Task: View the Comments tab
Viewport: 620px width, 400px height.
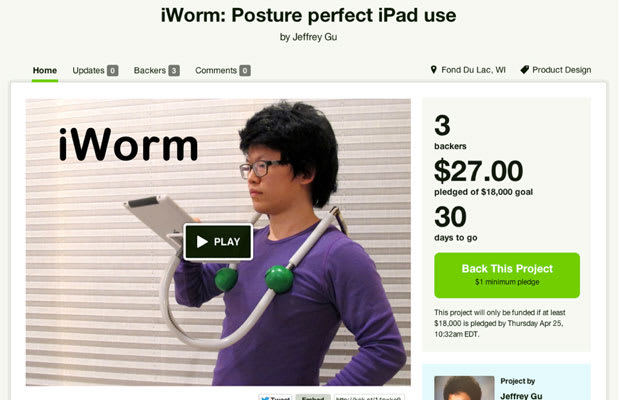Action: (x=223, y=70)
